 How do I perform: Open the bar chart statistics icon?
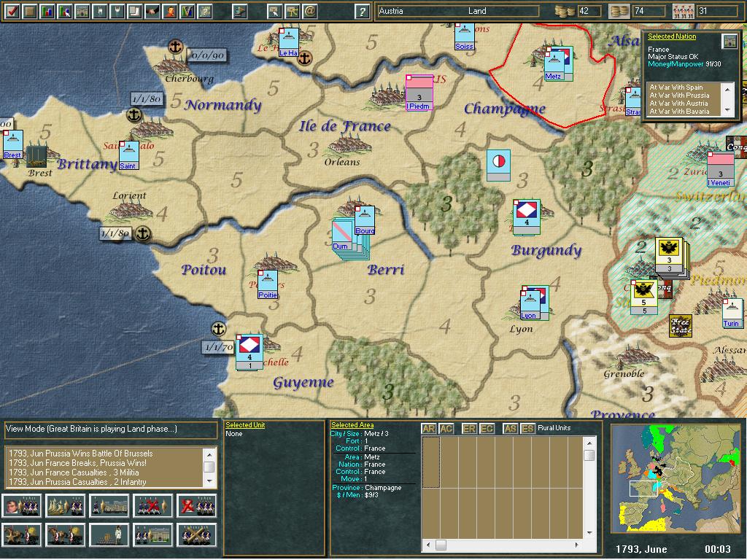tap(47, 11)
